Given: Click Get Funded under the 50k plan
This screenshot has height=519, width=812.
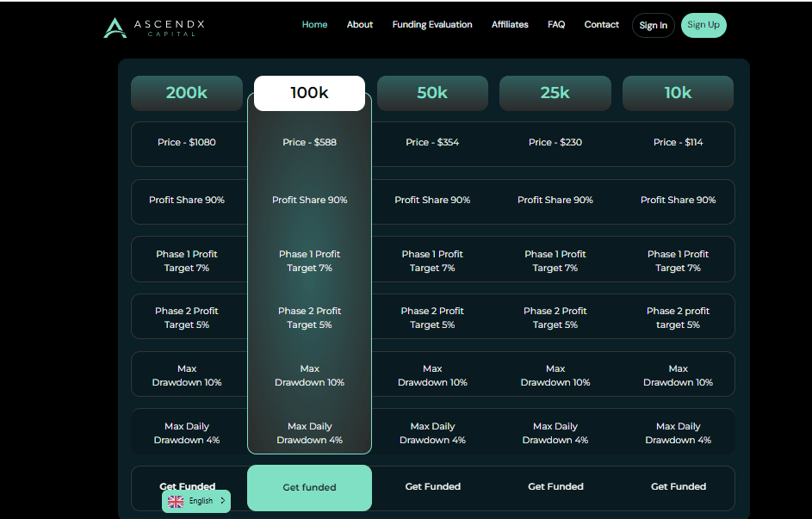Looking at the screenshot, I should 432,486.
